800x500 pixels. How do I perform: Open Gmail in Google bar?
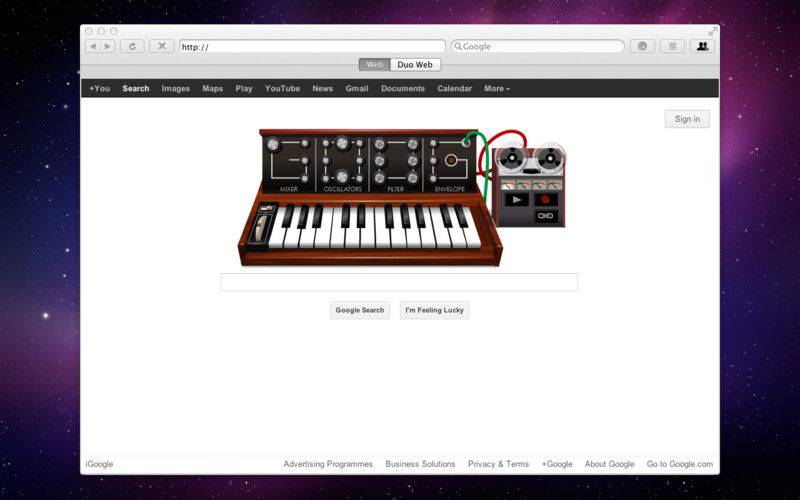tap(357, 88)
